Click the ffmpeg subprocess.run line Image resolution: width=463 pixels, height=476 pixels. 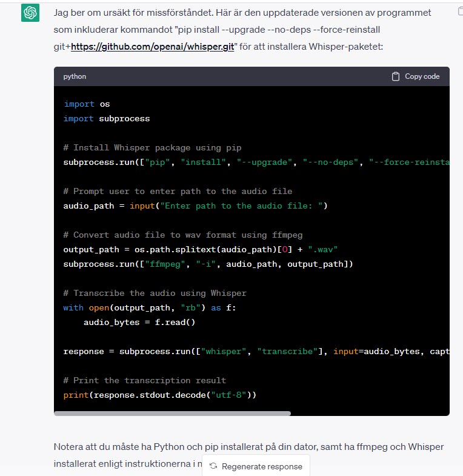tap(208, 264)
